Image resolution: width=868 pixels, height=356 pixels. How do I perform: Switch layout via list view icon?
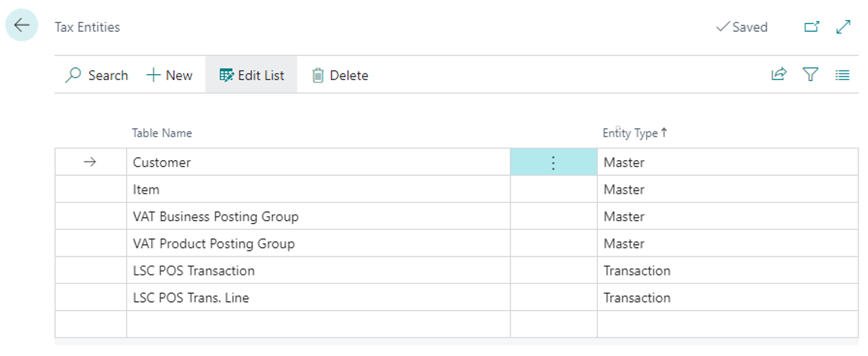pyautogui.click(x=842, y=74)
